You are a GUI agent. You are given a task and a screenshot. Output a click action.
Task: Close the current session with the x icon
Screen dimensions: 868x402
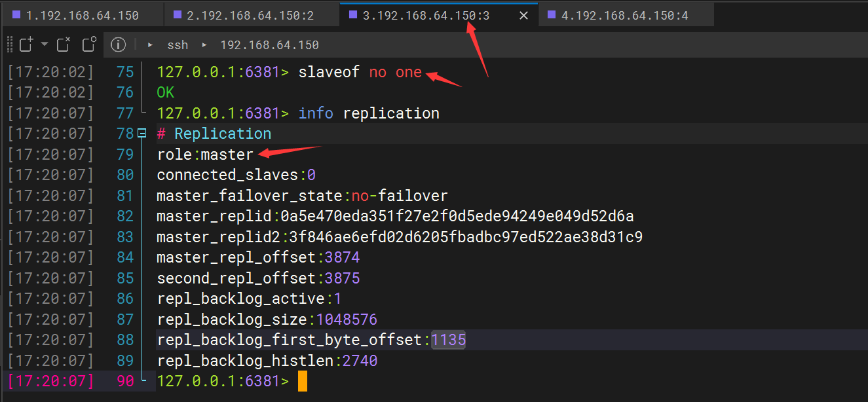(64, 45)
